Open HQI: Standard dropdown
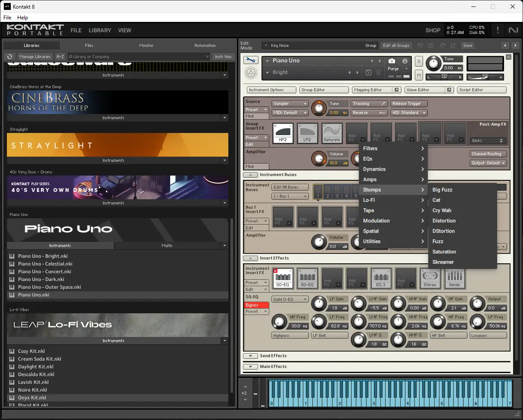Screen dimensions: 523x420 click(x=409, y=113)
